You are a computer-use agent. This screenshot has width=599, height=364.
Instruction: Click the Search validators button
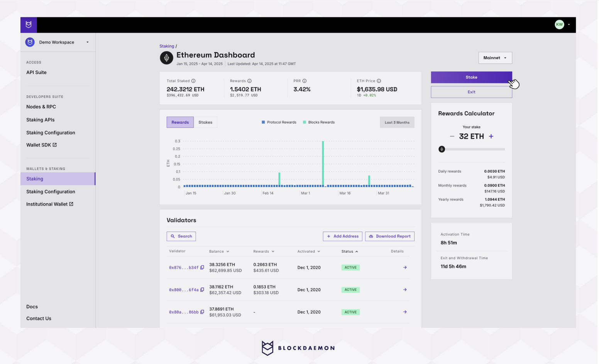(x=181, y=236)
